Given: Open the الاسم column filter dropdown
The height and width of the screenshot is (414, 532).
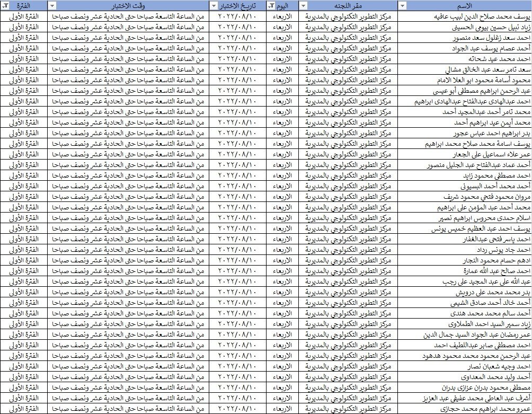Looking at the screenshot, I should (x=402, y=5).
